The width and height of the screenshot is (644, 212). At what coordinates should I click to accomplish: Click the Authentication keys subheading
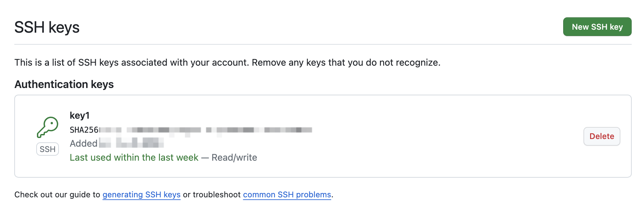[x=64, y=84]
